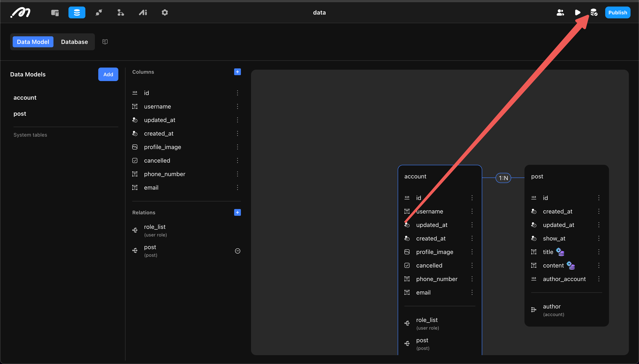Click created_at field in post card
639x364 pixels.
(x=558, y=212)
